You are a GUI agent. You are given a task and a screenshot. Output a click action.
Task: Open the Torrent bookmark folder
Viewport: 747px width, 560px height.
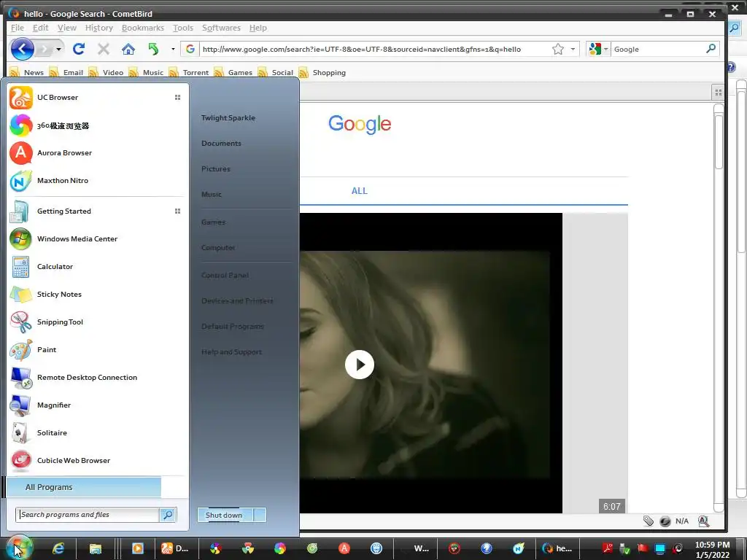point(189,72)
